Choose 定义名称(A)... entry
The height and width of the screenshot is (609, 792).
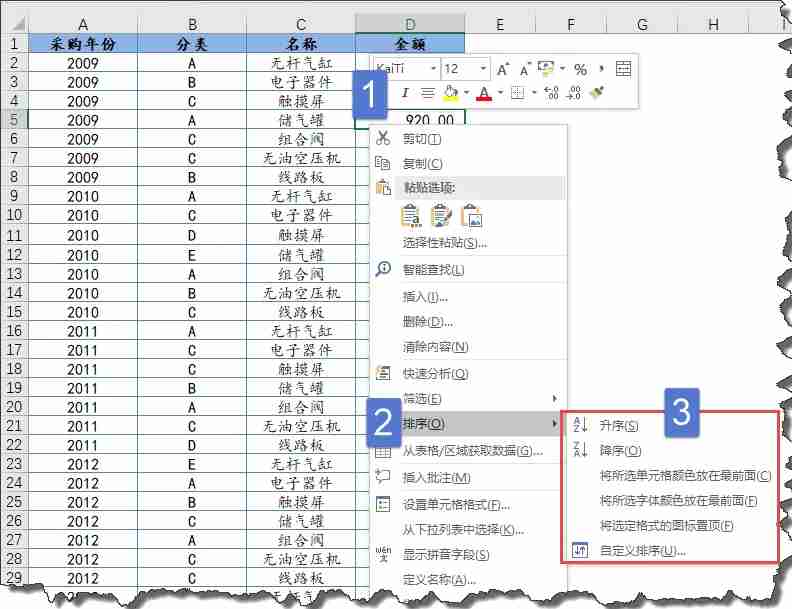pos(468,580)
